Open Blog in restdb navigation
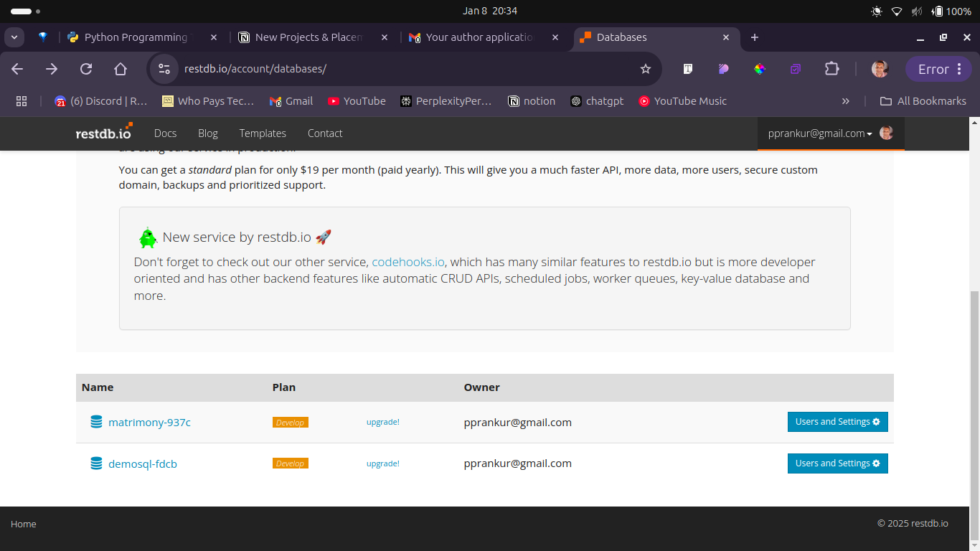The height and width of the screenshot is (551, 980). (x=208, y=133)
